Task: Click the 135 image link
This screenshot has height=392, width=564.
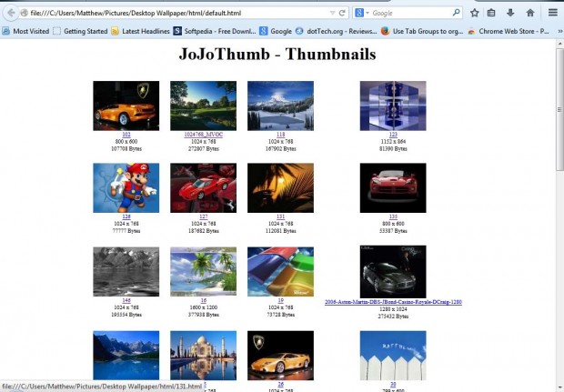Action: pyautogui.click(x=393, y=216)
